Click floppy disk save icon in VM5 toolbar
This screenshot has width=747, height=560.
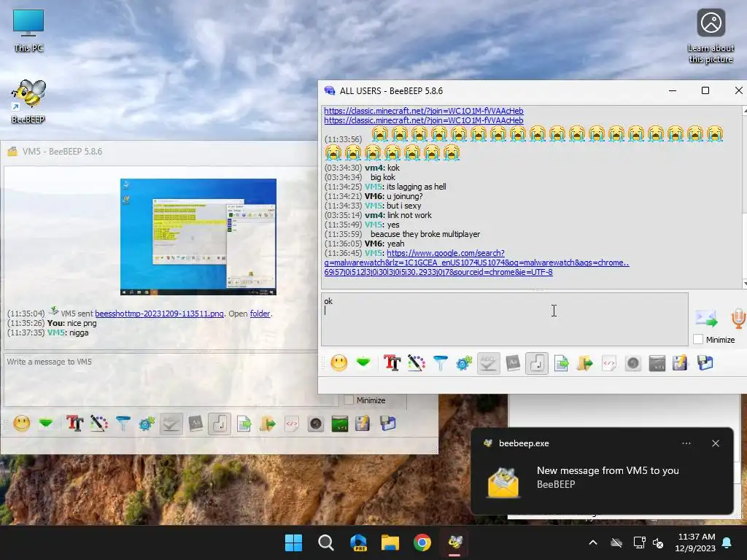pyautogui.click(x=388, y=424)
